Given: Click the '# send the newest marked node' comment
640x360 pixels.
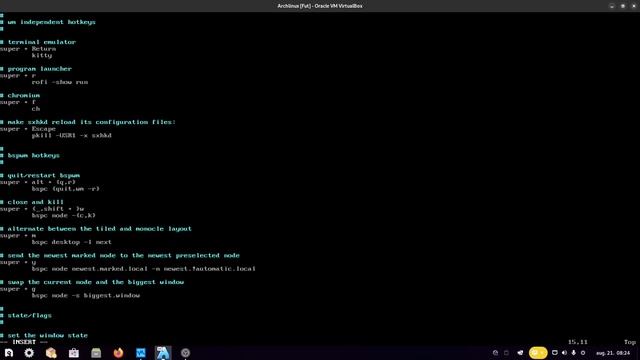Looking at the screenshot, I should point(120,256).
